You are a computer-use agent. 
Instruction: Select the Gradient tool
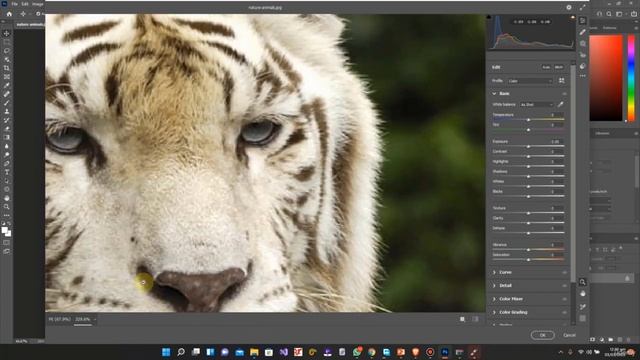click(x=7, y=138)
